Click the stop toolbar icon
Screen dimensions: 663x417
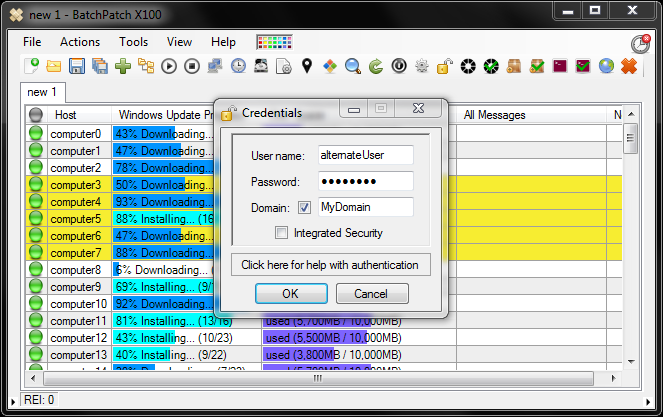click(192, 66)
